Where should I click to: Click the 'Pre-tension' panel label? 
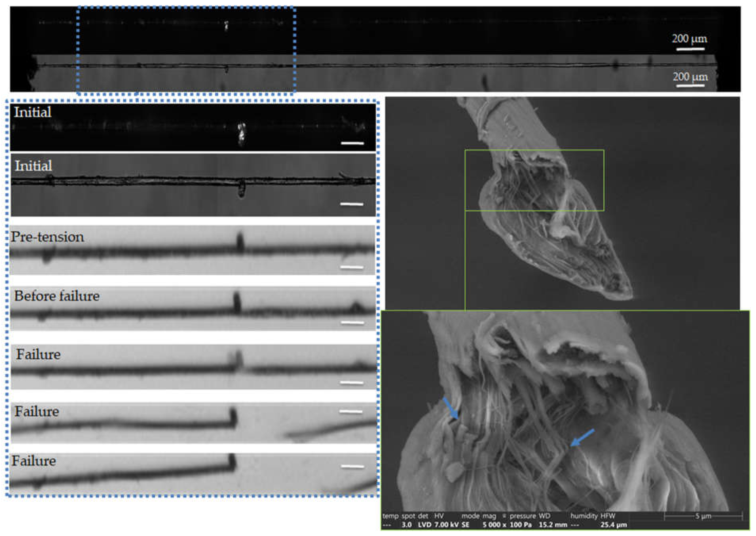(48, 237)
